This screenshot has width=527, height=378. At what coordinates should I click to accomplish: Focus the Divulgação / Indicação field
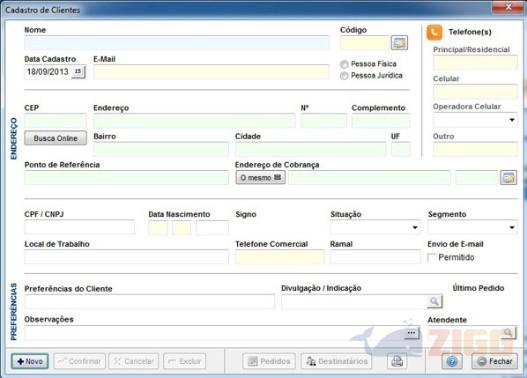(x=354, y=302)
